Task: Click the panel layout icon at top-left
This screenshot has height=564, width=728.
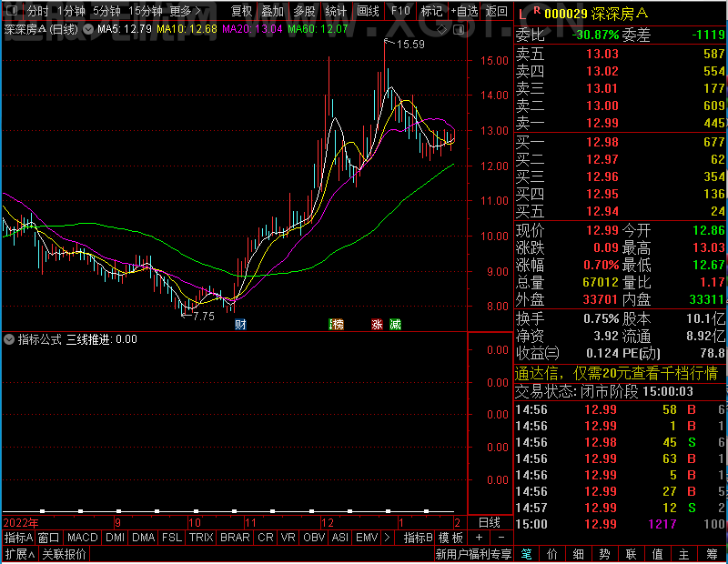Action: click(x=12, y=10)
